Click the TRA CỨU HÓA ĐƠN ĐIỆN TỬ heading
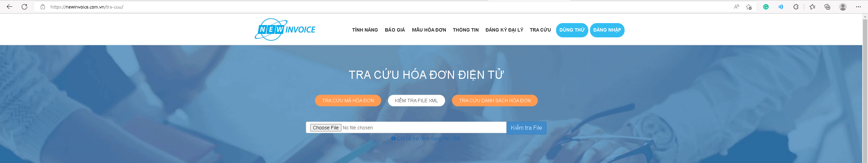 (x=426, y=75)
